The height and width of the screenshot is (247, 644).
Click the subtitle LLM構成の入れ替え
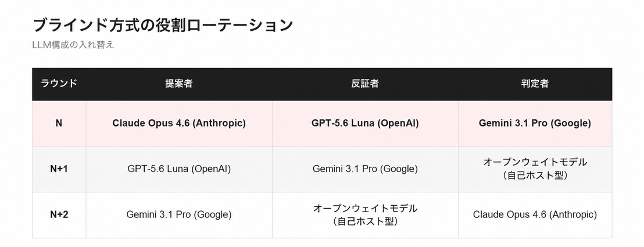(73, 45)
